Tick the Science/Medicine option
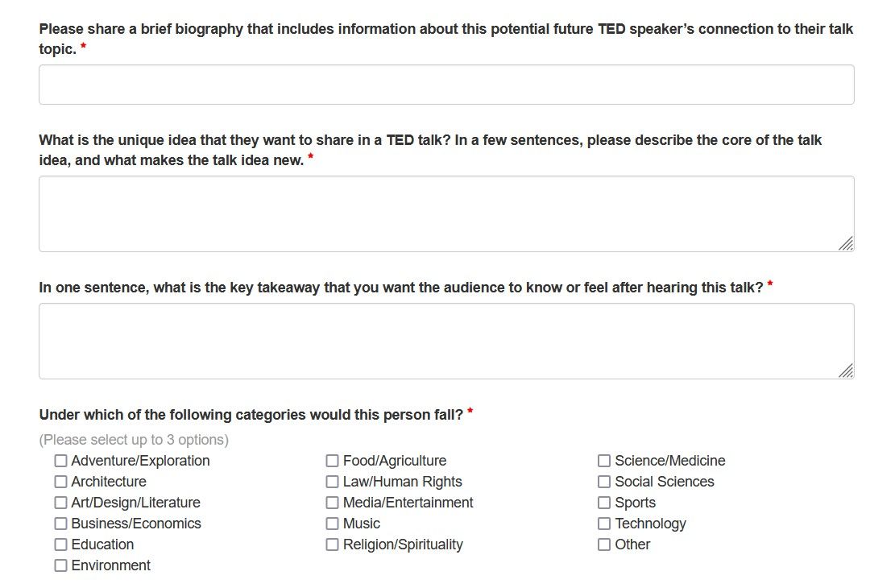 pos(603,460)
